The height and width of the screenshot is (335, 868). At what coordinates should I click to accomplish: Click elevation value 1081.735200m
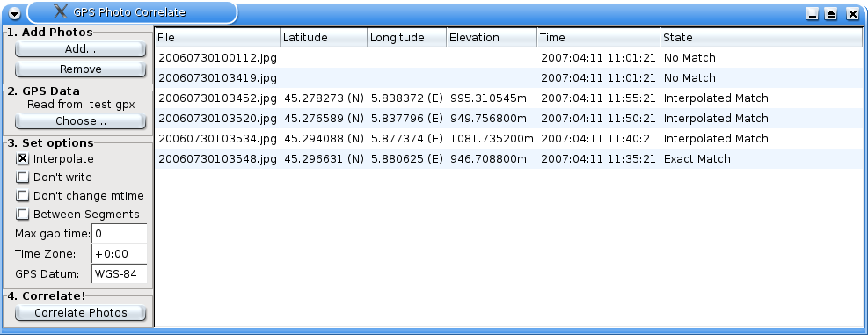click(x=492, y=139)
